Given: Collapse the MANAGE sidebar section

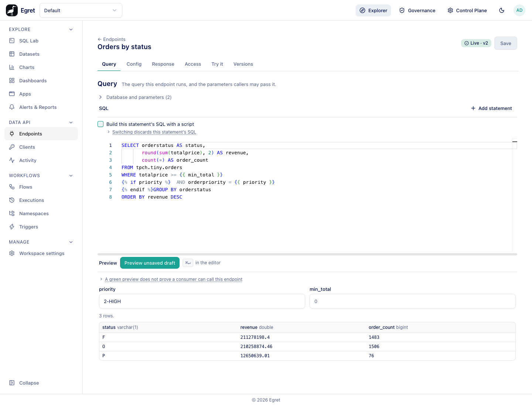Looking at the screenshot, I should tap(71, 242).
